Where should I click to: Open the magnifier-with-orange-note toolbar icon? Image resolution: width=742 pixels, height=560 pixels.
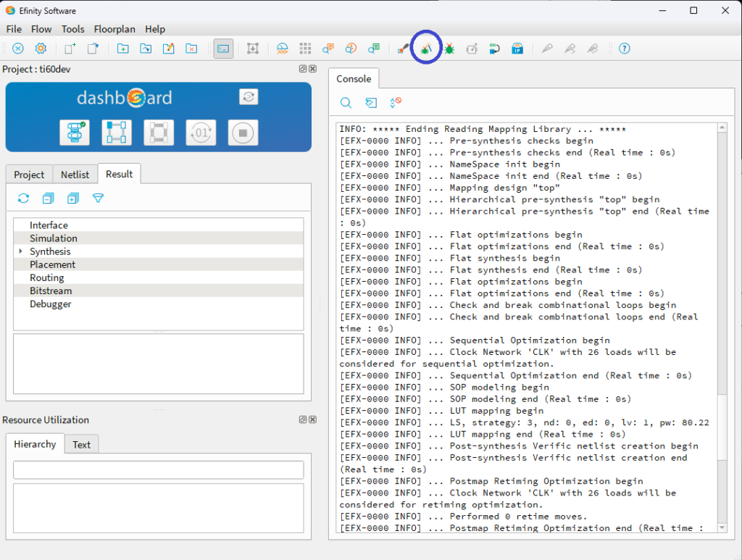coord(328,49)
